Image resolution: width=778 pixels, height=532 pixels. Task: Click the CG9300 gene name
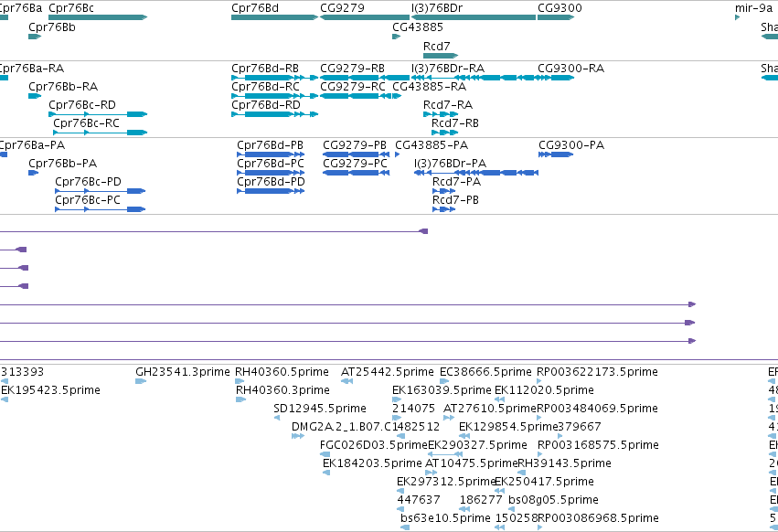[x=560, y=8]
